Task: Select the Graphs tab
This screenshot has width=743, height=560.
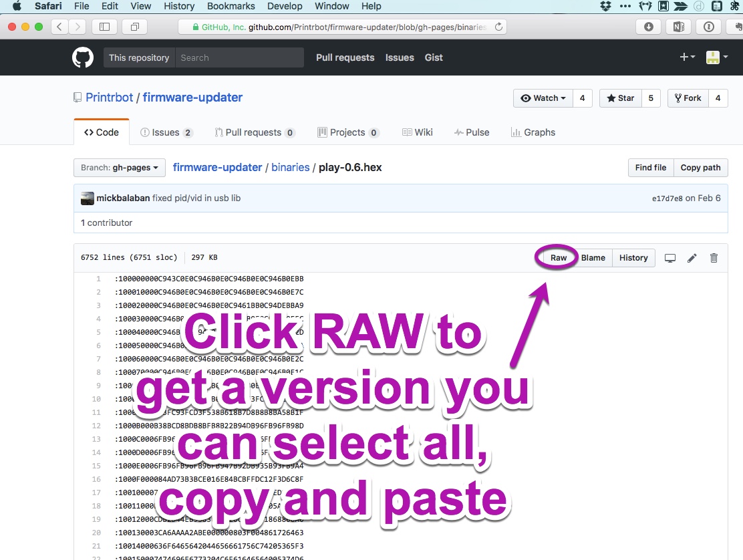Action: pyautogui.click(x=533, y=132)
